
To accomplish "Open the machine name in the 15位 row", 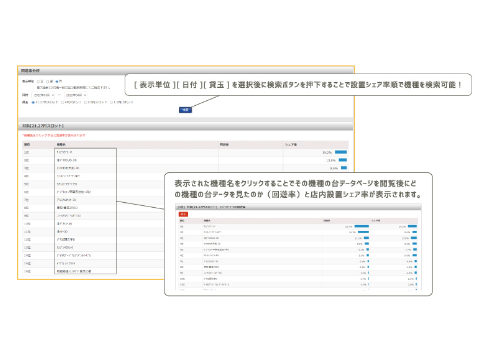I will tap(66, 264).
